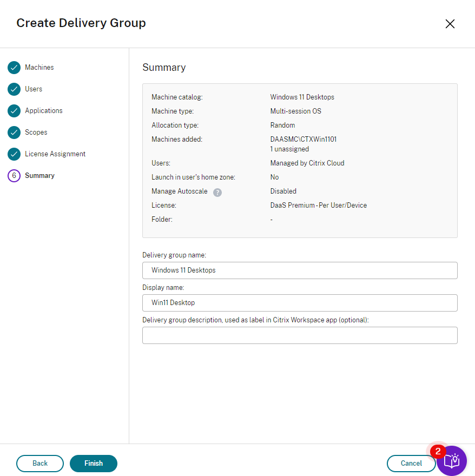Click the 'Launch in user's home zone:' label

[x=193, y=177]
